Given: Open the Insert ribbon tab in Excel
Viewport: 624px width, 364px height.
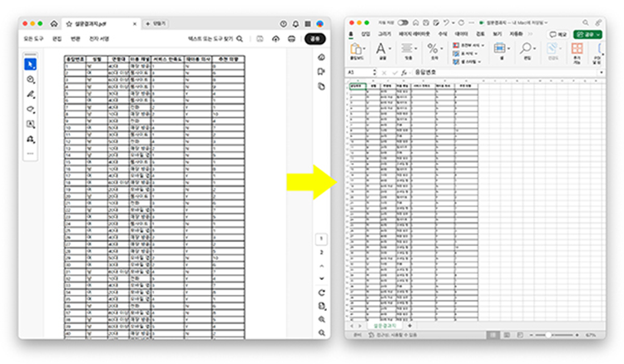Looking at the screenshot, I should pos(365,34).
